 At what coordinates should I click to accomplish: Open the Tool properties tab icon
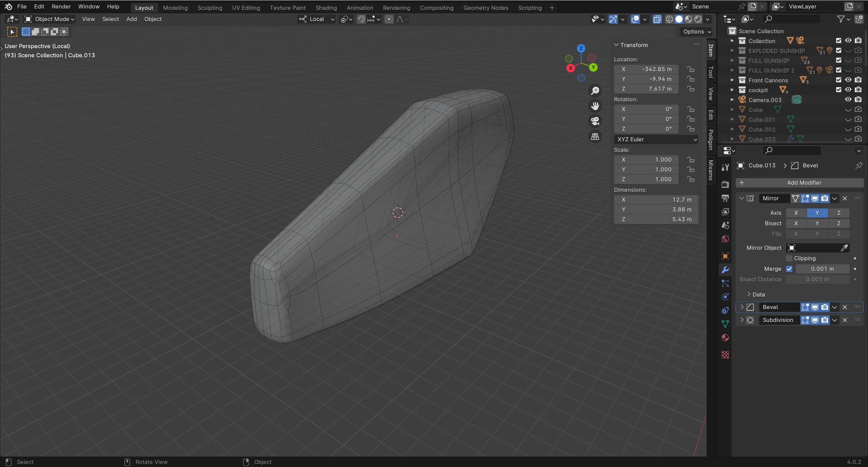click(725, 167)
